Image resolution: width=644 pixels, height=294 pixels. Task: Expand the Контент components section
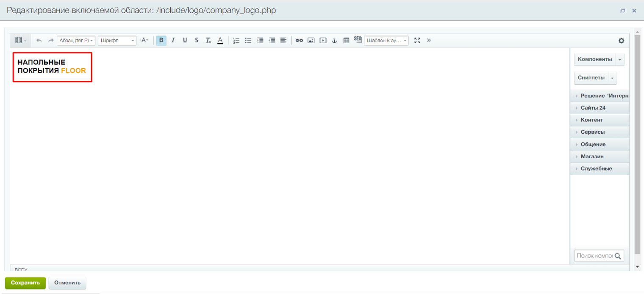[591, 120]
